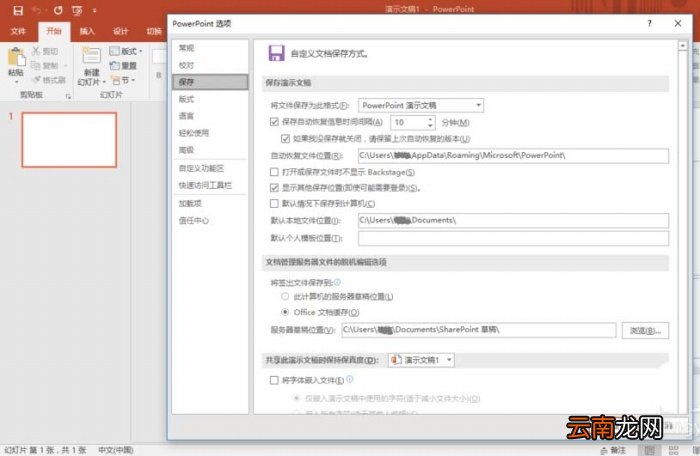The image size is (700, 456).
Task: Select 校对 in options category list
Action: [210, 65]
